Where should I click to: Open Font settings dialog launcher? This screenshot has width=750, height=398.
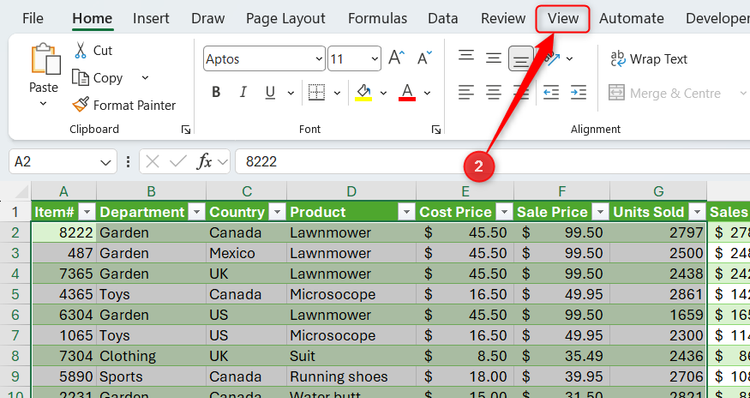[436, 129]
